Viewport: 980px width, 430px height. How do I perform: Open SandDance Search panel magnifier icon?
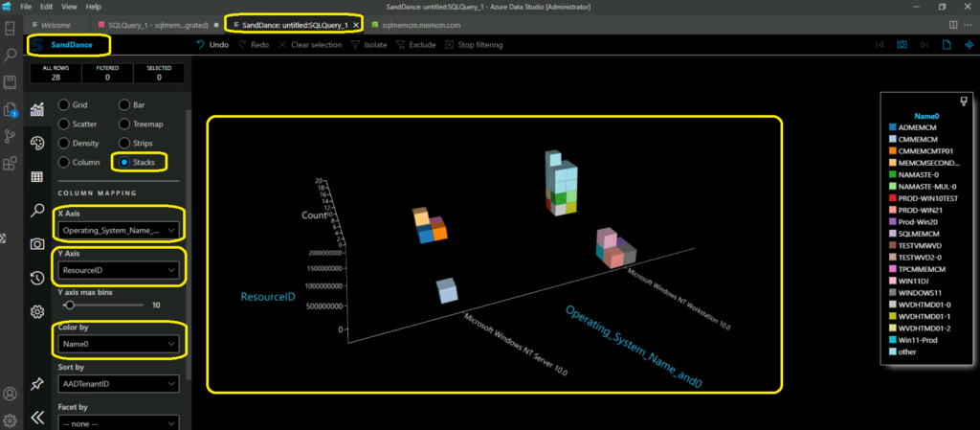(x=37, y=211)
